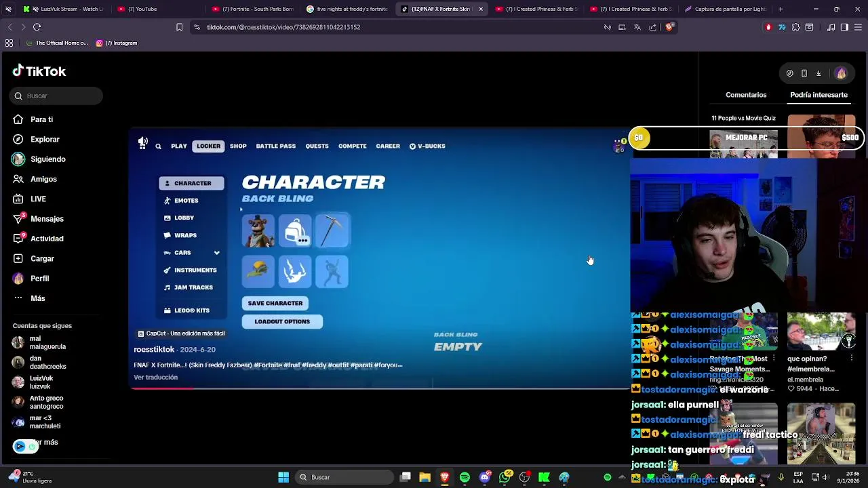Click the tiktok.com address bar
Image resolution: width=868 pixels, height=488 pixels.
point(400,27)
